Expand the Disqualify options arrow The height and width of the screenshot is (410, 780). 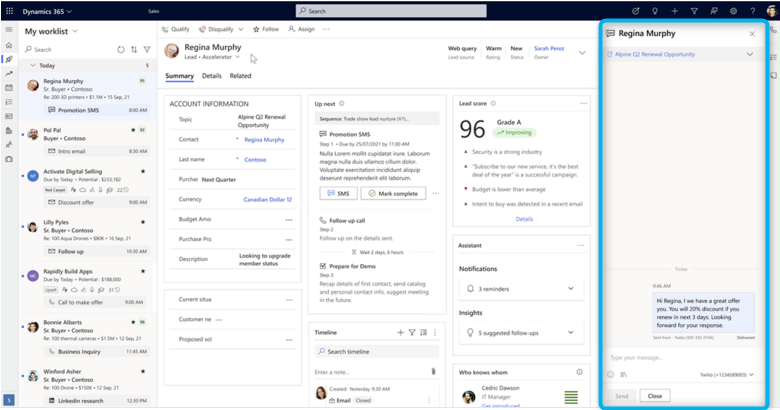[241, 29]
